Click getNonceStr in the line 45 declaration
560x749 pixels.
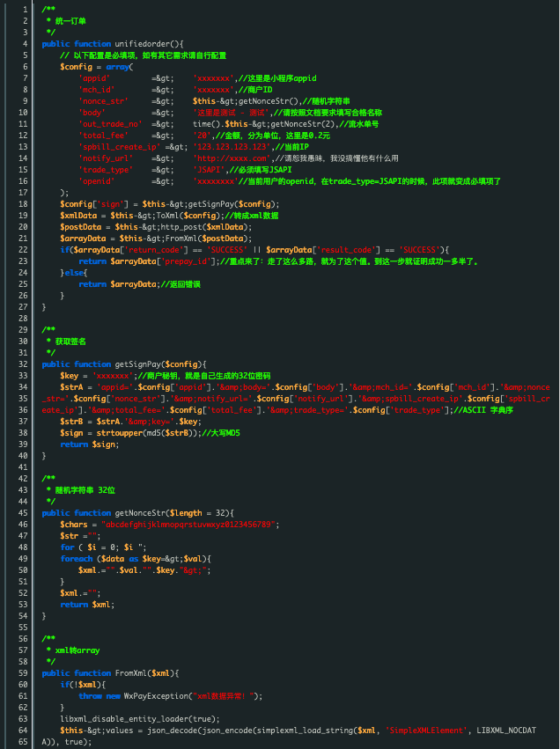click(x=141, y=513)
